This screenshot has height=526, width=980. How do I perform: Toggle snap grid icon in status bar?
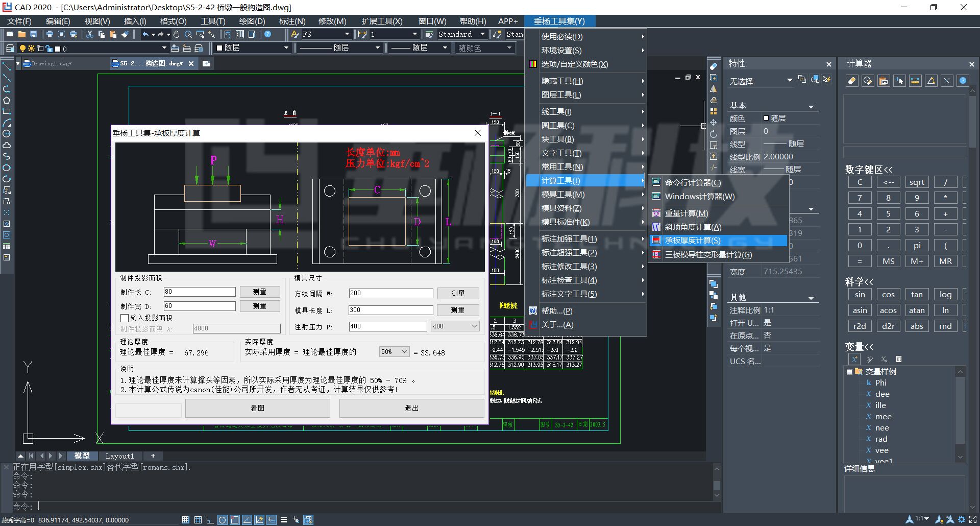[x=186, y=520]
